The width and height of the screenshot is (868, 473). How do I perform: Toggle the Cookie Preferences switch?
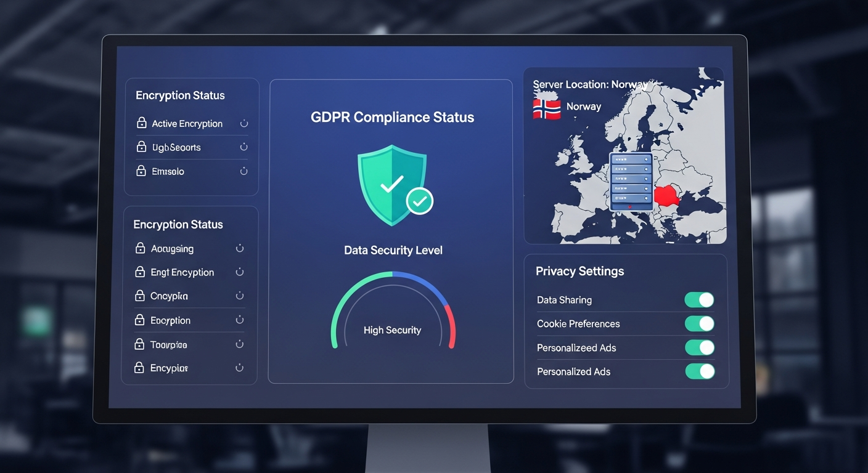coord(699,323)
